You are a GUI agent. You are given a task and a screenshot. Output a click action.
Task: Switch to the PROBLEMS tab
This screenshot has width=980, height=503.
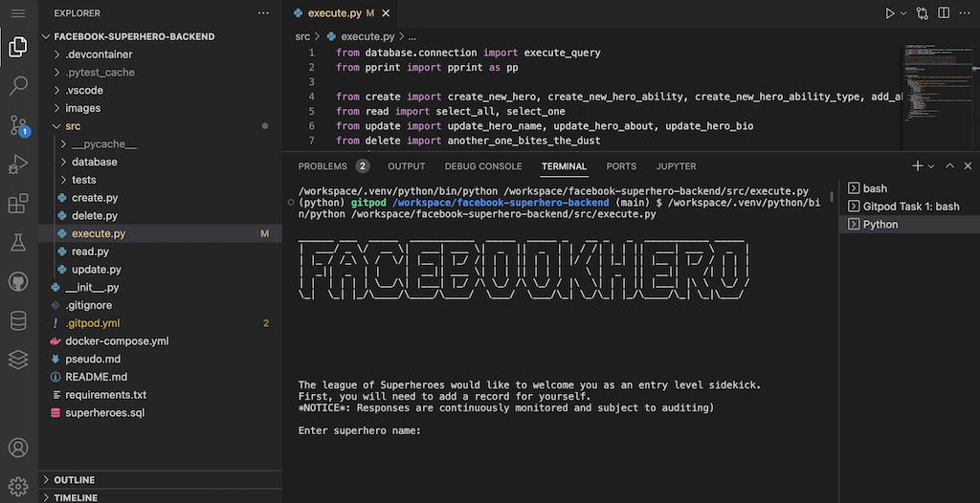click(x=323, y=166)
